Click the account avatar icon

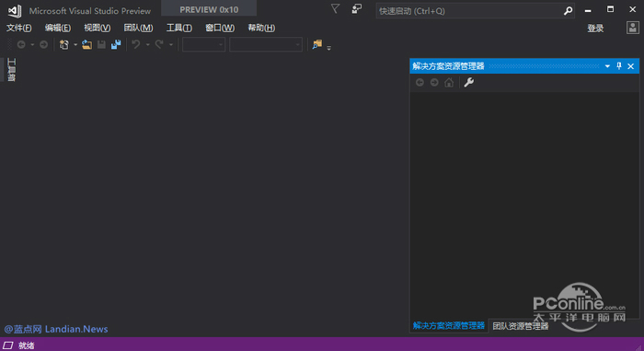(633, 28)
